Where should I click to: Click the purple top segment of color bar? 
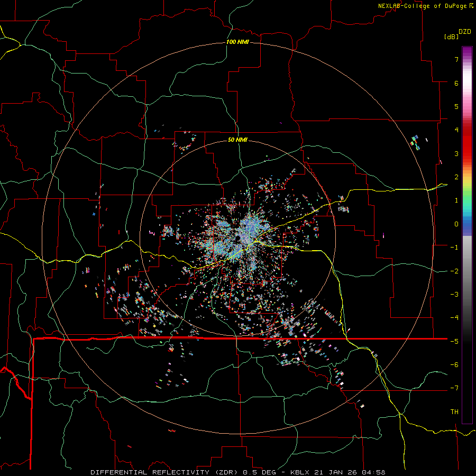tap(467, 52)
